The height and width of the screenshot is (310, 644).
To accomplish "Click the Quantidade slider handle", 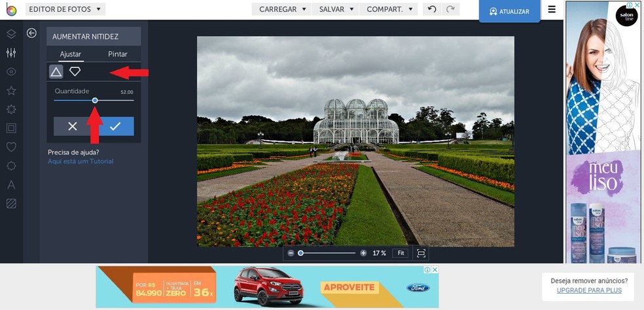I will click(95, 100).
